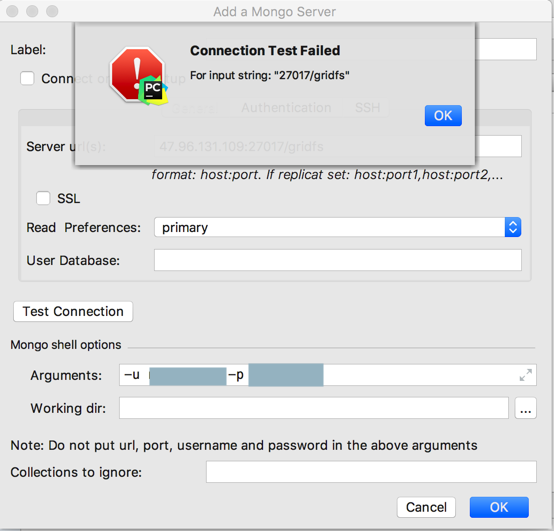Open the Working dir browse ellipsis button
Viewport: 554px width, 531px height.
click(525, 408)
